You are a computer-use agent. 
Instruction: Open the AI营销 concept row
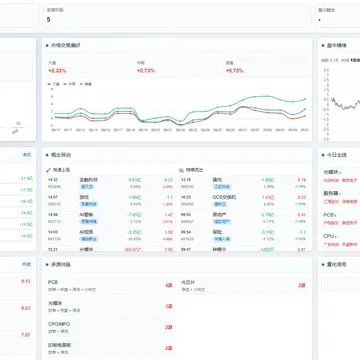point(110,218)
